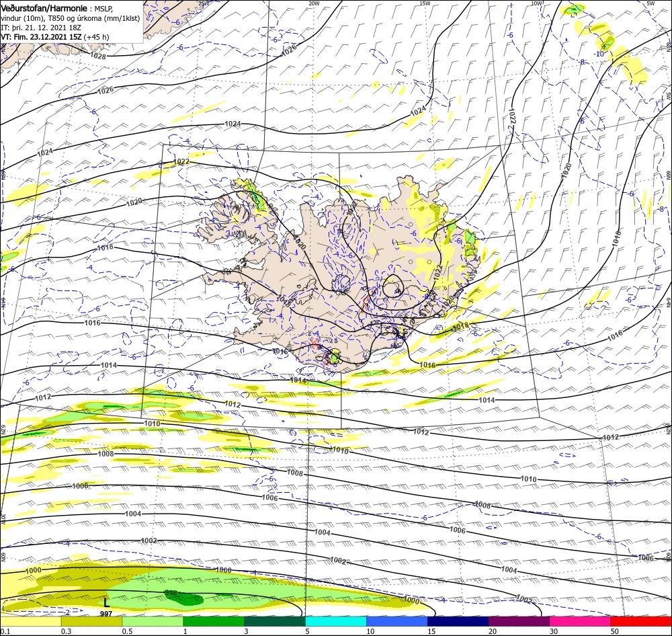The height and width of the screenshot is (636, 672).
Task: Click the '0.3' legend value
Action: [x=67, y=631]
